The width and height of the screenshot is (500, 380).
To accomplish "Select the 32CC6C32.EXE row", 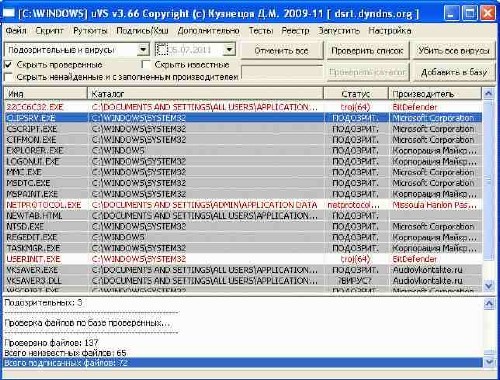I will pyautogui.click(x=243, y=107).
